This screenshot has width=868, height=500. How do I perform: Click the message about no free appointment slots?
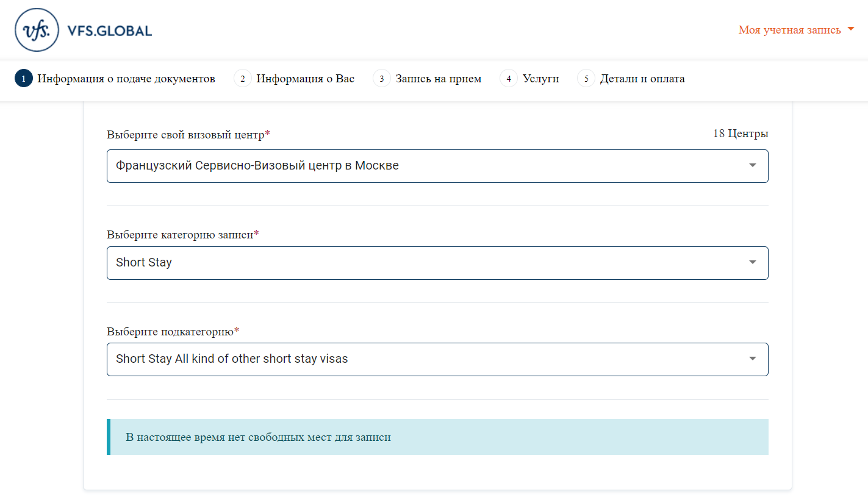pos(437,437)
